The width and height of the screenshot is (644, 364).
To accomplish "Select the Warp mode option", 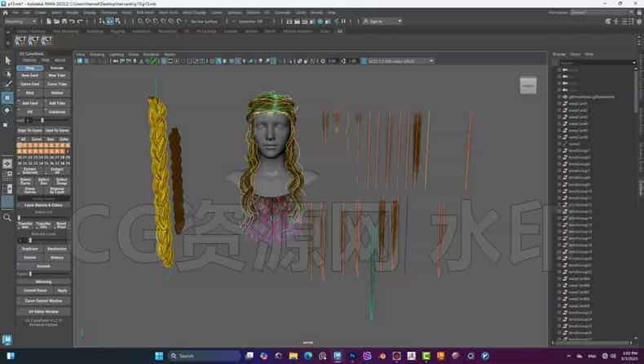I will [x=30, y=68].
